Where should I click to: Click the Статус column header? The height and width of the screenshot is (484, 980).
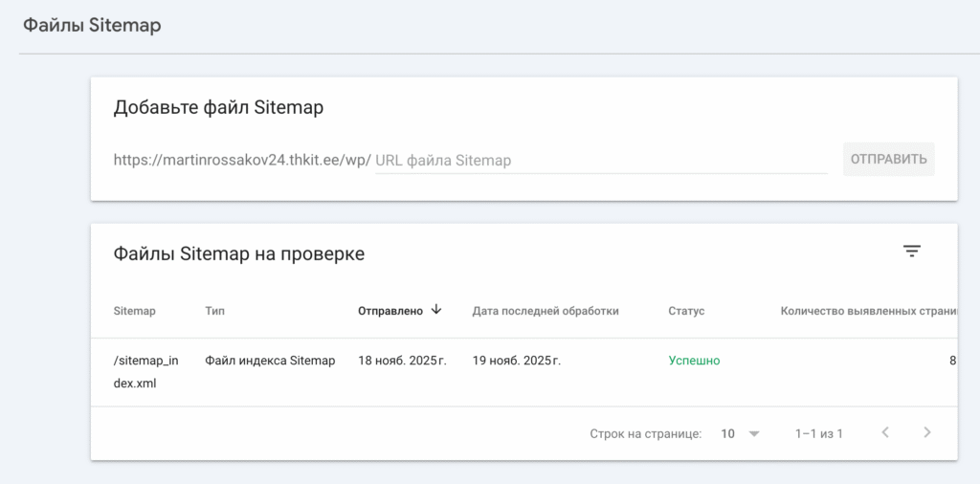[686, 311]
